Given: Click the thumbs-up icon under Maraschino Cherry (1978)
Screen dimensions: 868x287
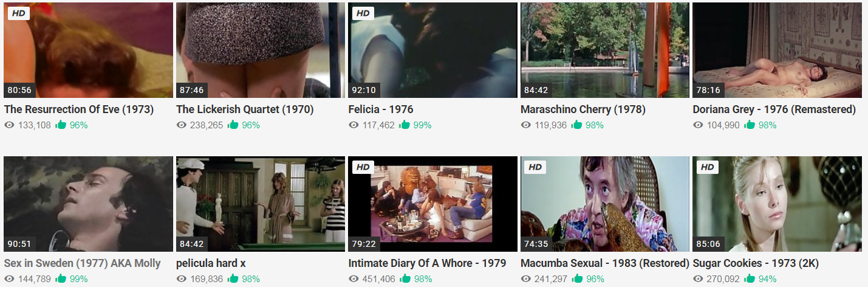Looking at the screenshot, I should (577, 125).
